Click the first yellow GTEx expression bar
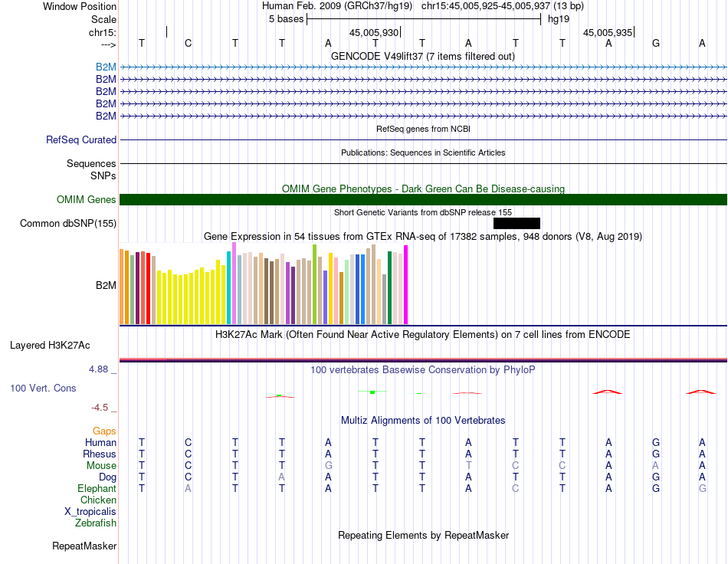 pyautogui.click(x=159, y=297)
